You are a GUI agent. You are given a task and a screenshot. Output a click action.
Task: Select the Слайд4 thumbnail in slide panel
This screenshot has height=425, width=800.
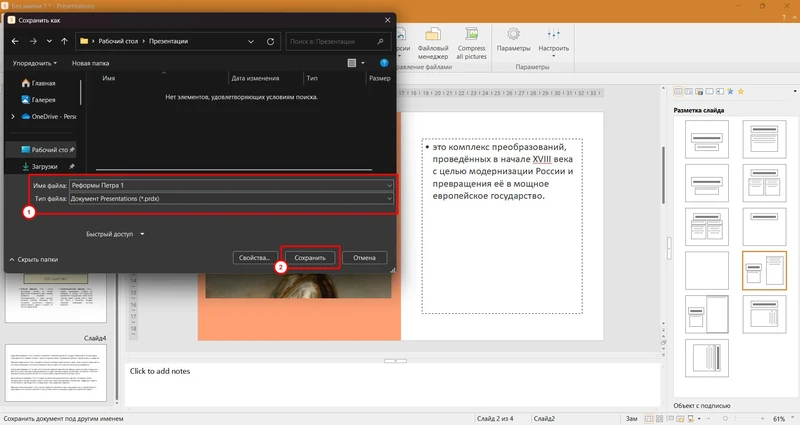click(x=56, y=372)
